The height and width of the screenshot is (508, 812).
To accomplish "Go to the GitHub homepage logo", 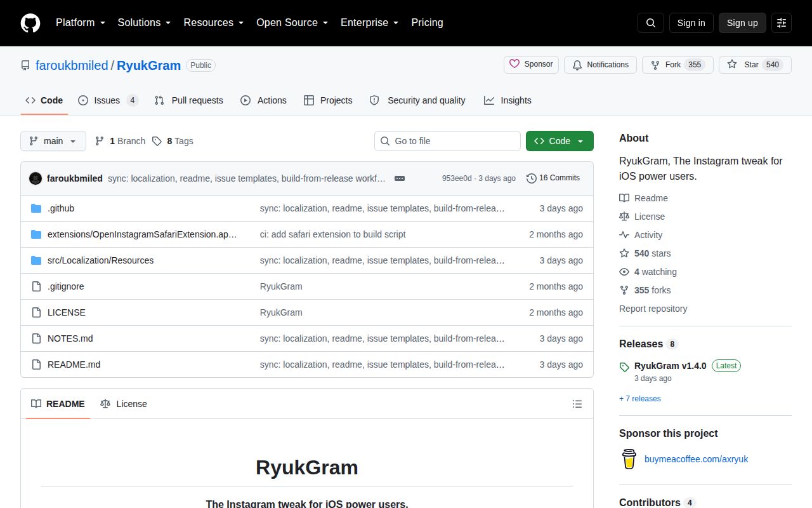I will 30,23.
